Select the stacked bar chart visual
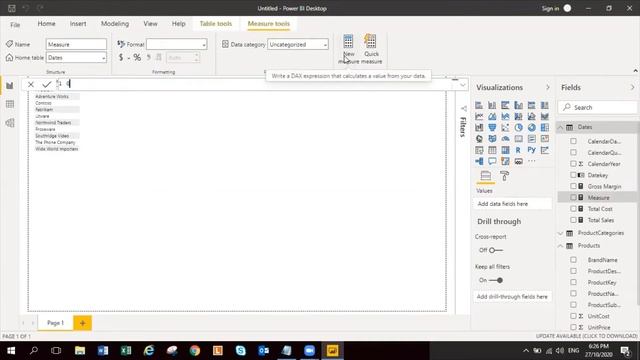Viewport: 640px width, 360px height. pos(479,105)
